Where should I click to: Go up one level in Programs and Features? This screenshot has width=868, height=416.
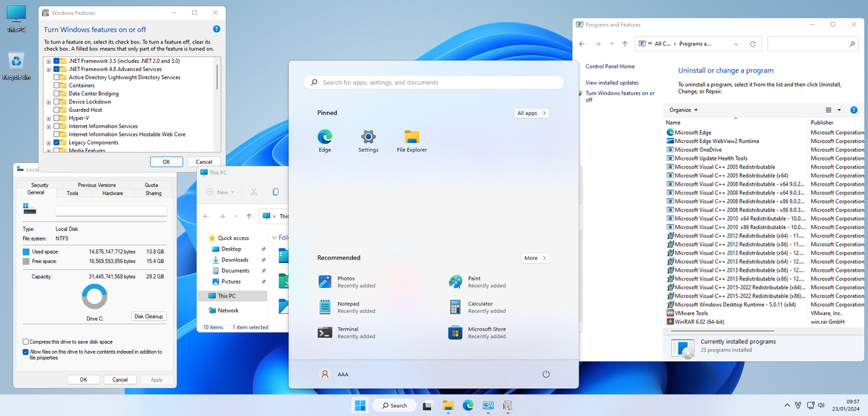[x=624, y=43]
